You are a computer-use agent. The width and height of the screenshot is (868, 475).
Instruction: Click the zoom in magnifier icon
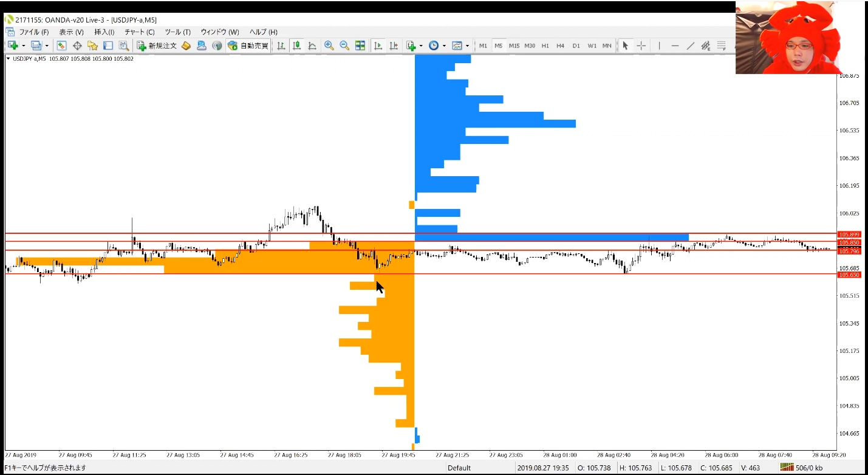click(329, 46)
